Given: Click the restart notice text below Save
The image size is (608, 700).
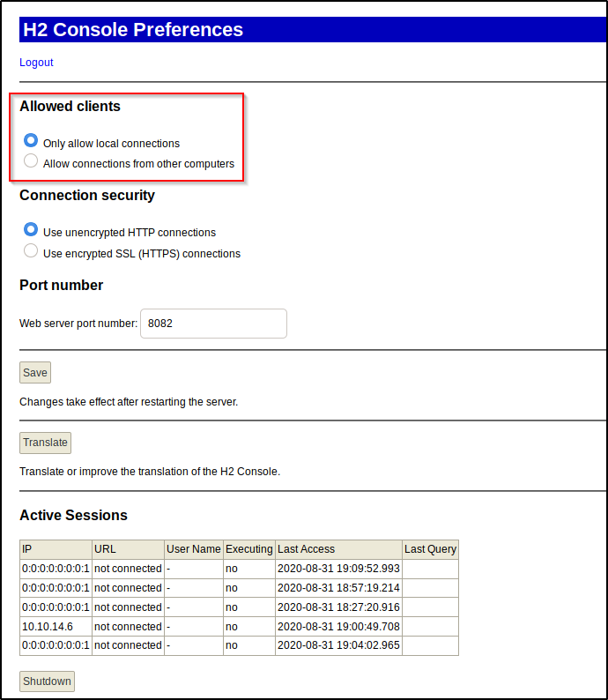Looking at the screenshot, I should click(x=129, y=402).
